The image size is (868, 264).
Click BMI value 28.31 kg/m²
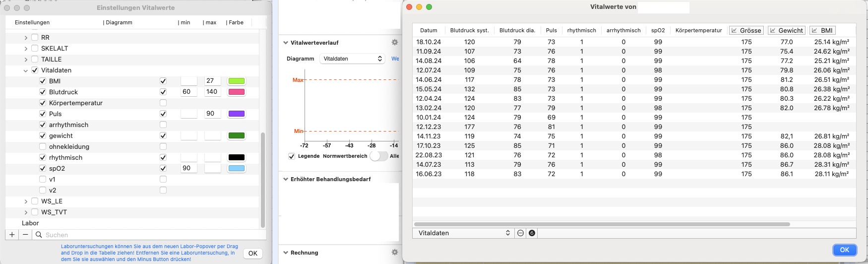pos(831,165)
